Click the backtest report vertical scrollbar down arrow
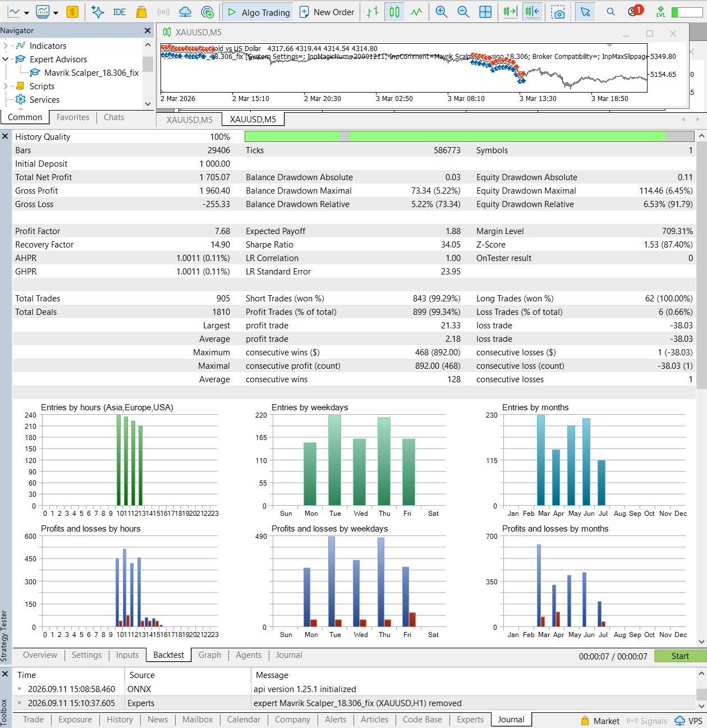 click(x=701, y=642)
